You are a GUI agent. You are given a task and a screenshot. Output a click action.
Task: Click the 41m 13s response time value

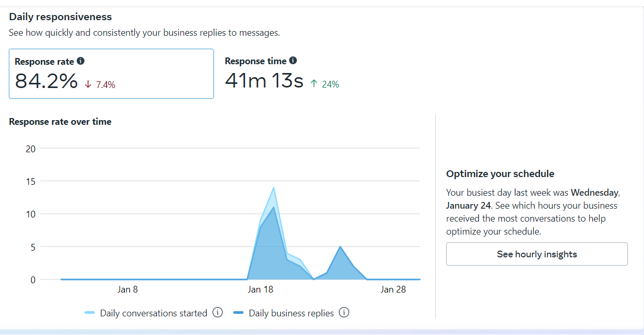(264, 80)
